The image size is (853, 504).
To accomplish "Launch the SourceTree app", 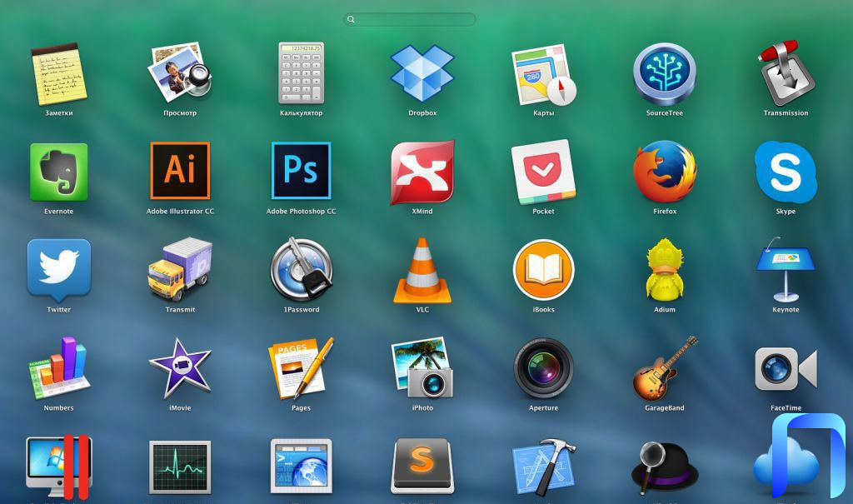I will [x=664, y=74].
